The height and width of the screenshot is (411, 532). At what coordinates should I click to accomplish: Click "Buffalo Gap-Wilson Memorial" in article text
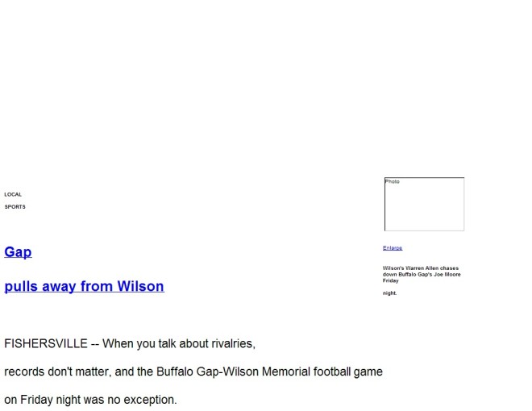233,372
